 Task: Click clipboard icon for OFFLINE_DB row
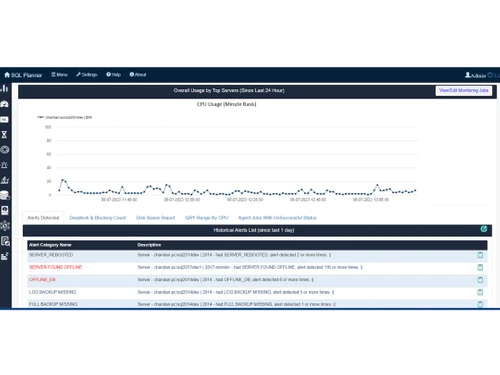(480, 280)
